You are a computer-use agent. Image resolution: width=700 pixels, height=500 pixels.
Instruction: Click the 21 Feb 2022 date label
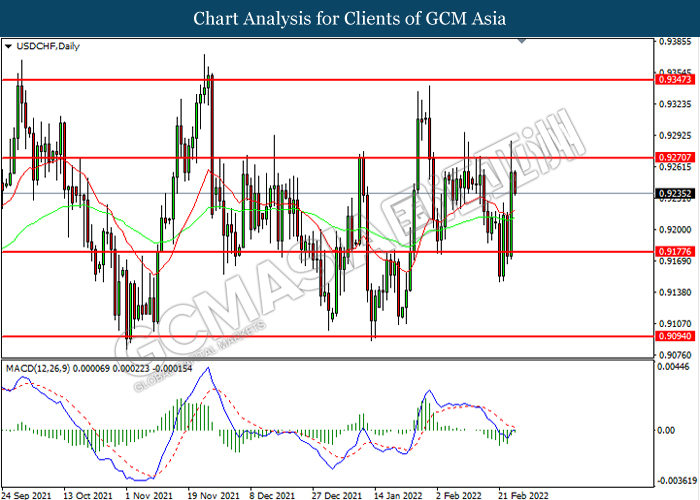(x=524, y=495)
